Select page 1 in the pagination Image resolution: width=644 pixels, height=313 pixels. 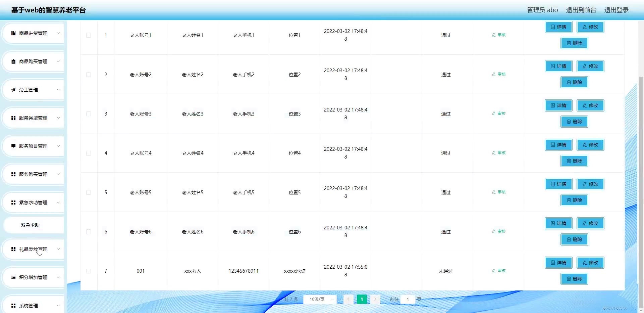click(x=362, y=299)
